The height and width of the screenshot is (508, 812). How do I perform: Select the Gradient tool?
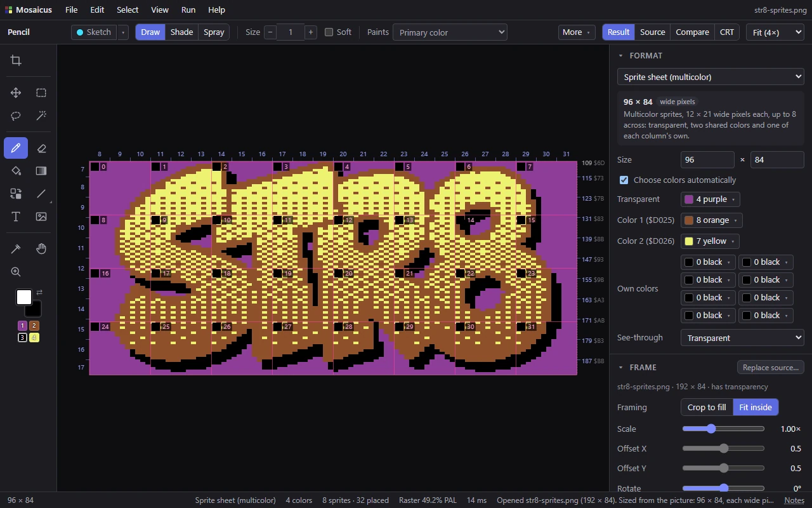coord(41,171)
